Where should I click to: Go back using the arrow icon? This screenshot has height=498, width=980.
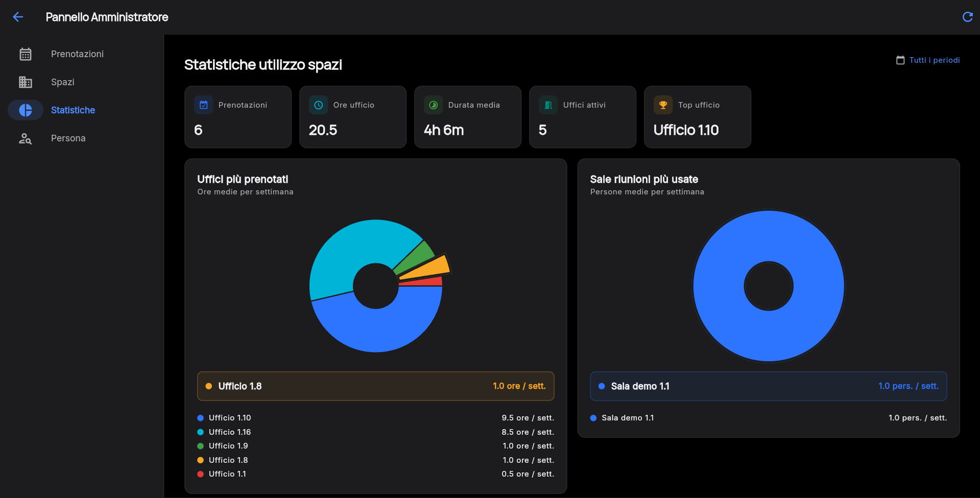(18, 17)
